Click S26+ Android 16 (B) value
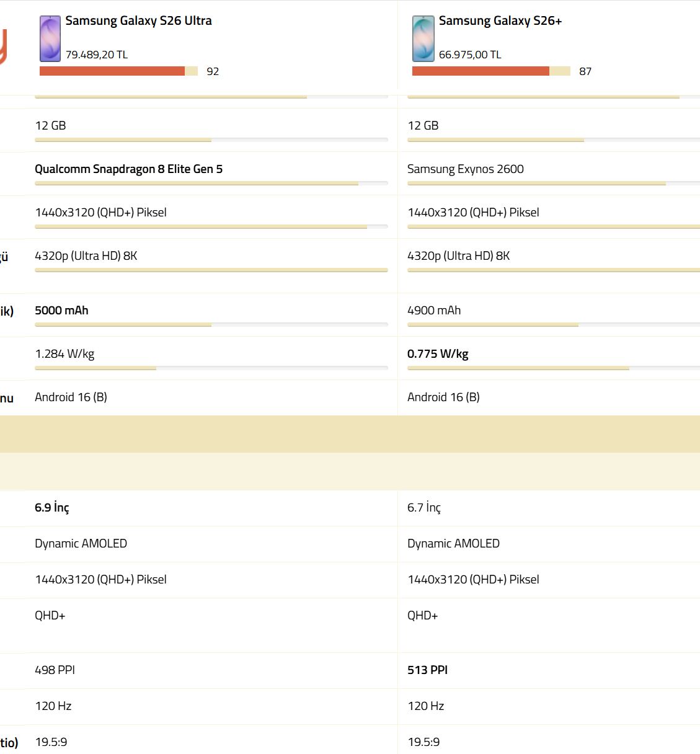This screenshot has width=700, height=754. (443, 397)
